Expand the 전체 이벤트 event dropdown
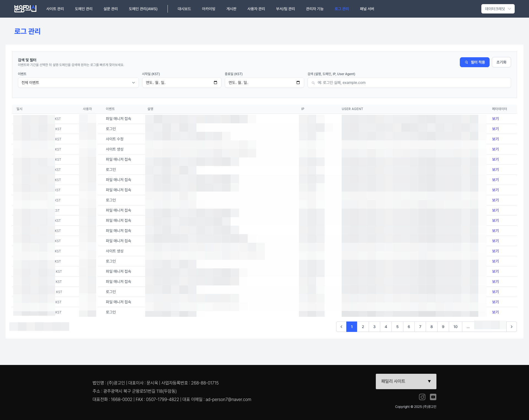 click(x=78, y=83)
